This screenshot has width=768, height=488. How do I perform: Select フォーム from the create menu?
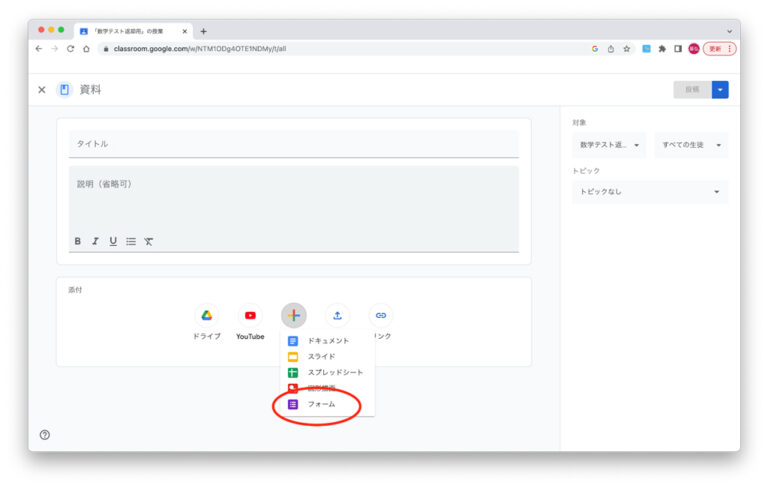[321, 404]
